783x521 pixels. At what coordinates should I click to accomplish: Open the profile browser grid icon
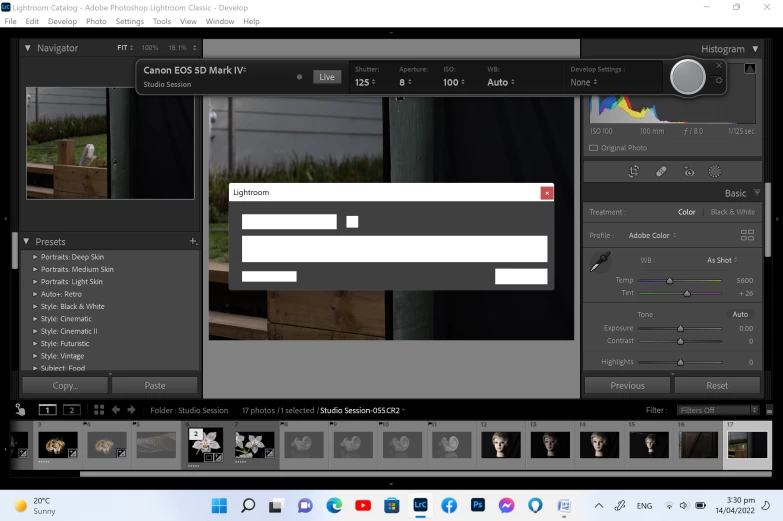[747, 235]
